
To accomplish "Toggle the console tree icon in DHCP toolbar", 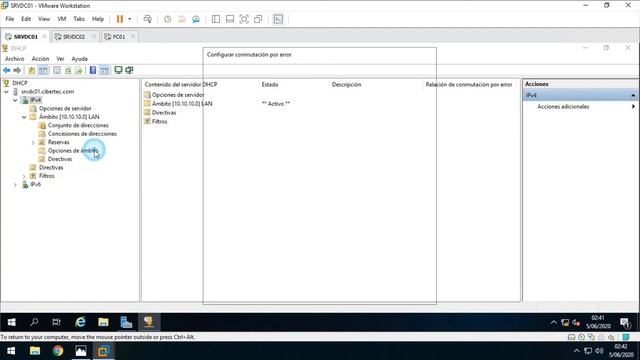I will click(x=43, y=70).
